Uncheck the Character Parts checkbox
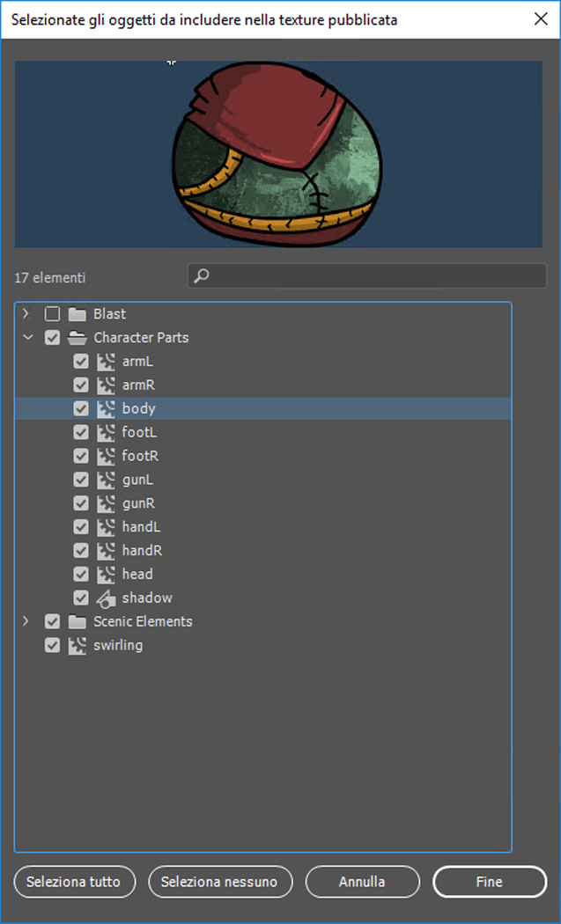Viewport: 561px width, 924px height. (53, 338)
